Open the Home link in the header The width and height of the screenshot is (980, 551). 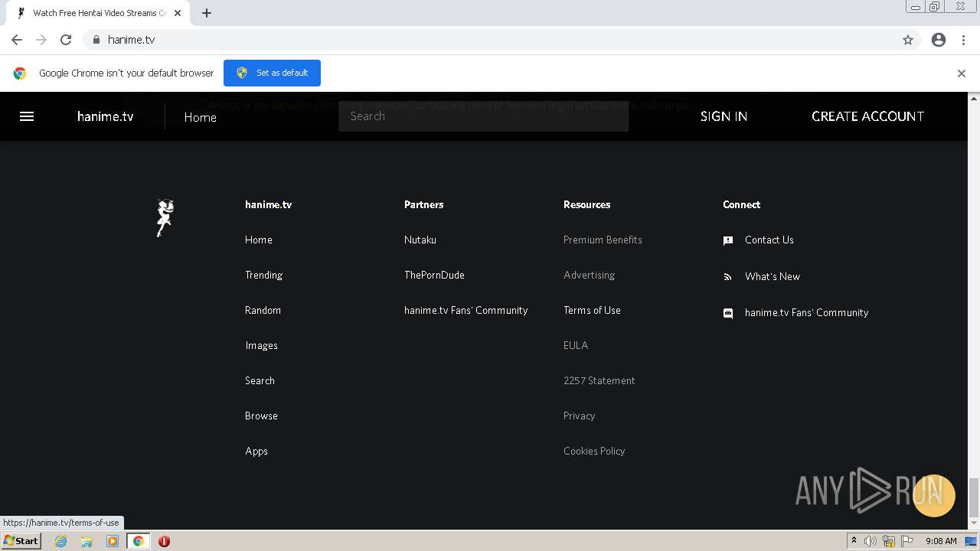pos(200,117)
